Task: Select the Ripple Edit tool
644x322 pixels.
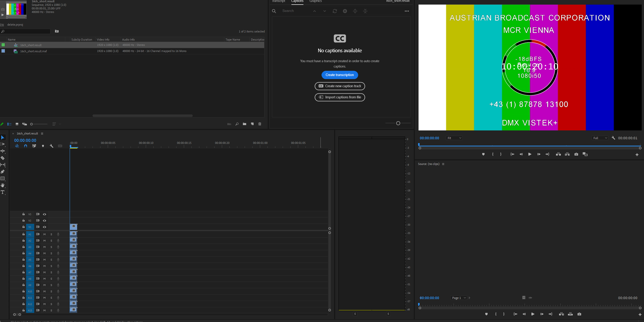Action: [x=3, y=151]
